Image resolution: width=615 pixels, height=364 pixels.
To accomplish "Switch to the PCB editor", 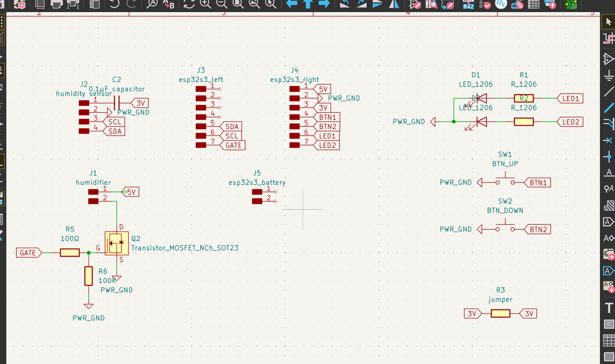I will pyautogui.click(x=571, y=4).
